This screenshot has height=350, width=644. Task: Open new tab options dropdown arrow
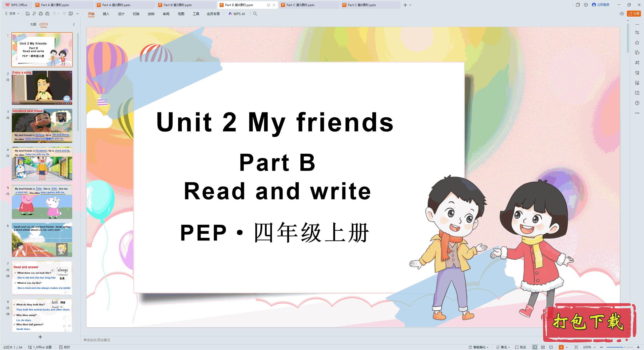pos(410,5)
